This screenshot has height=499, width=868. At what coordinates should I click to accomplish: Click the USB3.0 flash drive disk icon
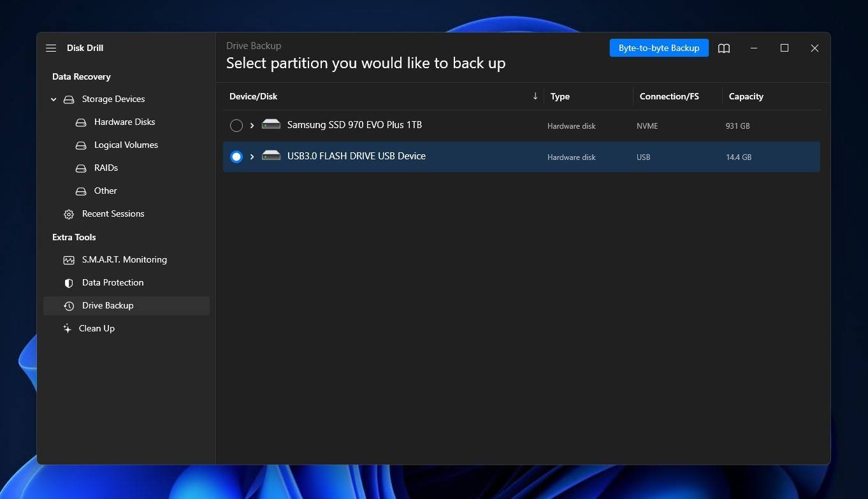(271, 155)
